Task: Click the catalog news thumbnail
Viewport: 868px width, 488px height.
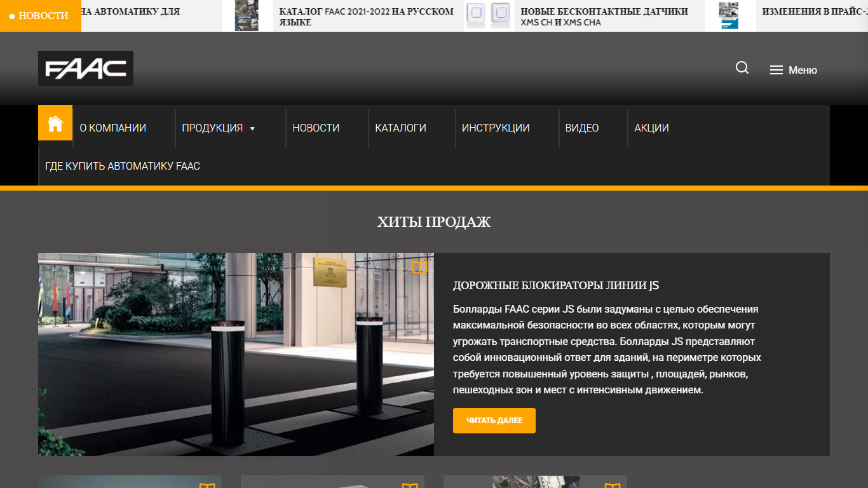Action: 247,16
